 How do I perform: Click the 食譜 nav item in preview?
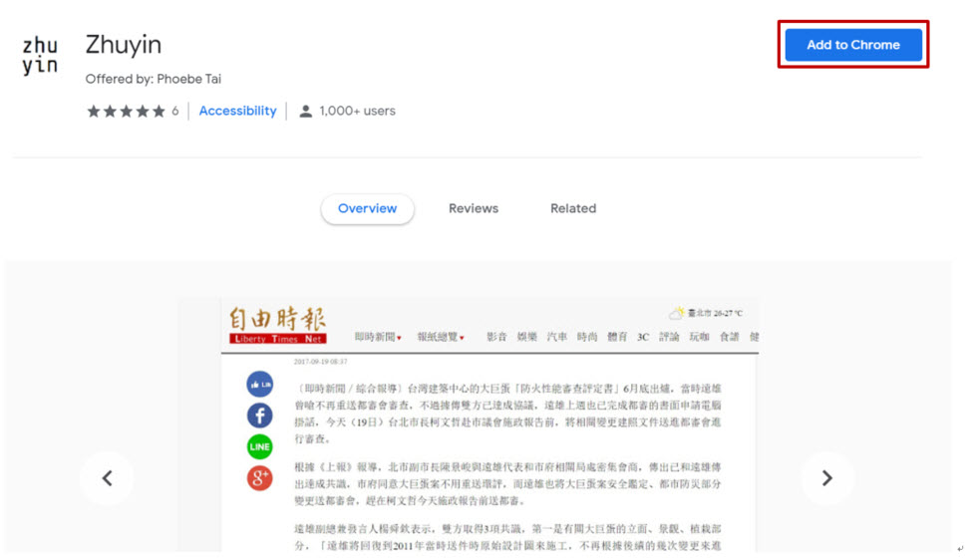click(729, 337)
